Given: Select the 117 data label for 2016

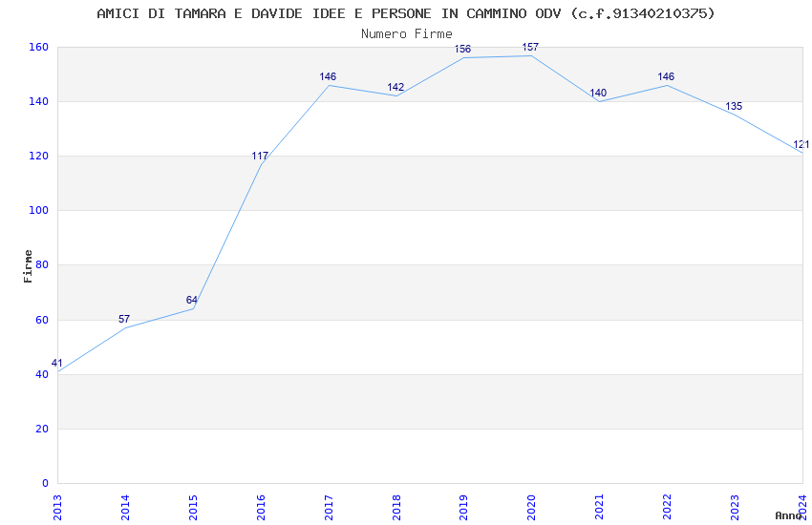Looking at the screenshot, I should (x=260, y=156).
